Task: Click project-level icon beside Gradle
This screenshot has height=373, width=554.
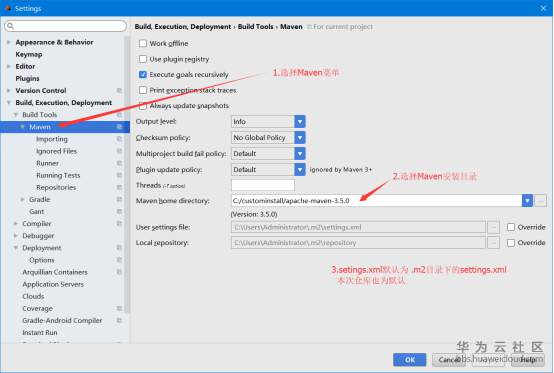Action: (x=119, y=200)
